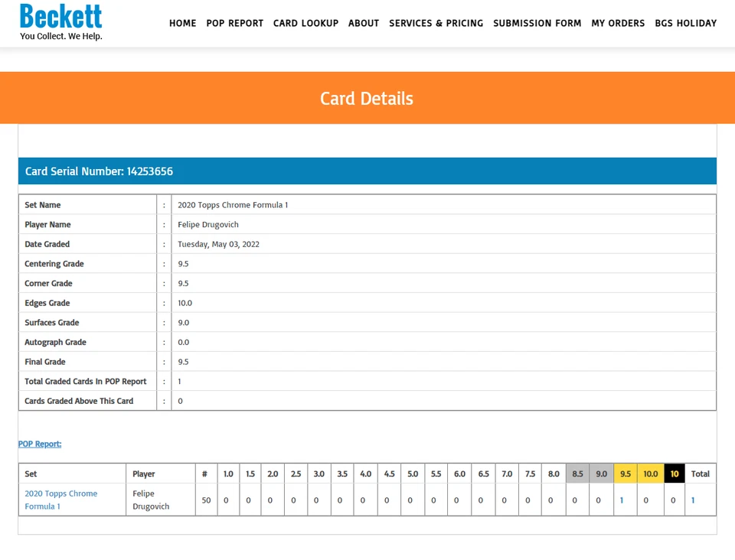Open the BGS HOLIDAY page
This screenshot has width=735, height=560.
[686, 24]
